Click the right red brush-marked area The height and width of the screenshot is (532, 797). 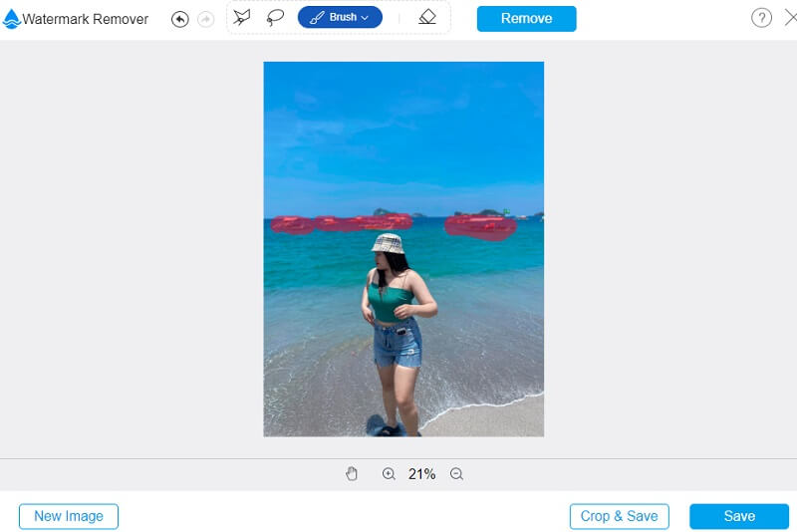click(x=480, y=226)
